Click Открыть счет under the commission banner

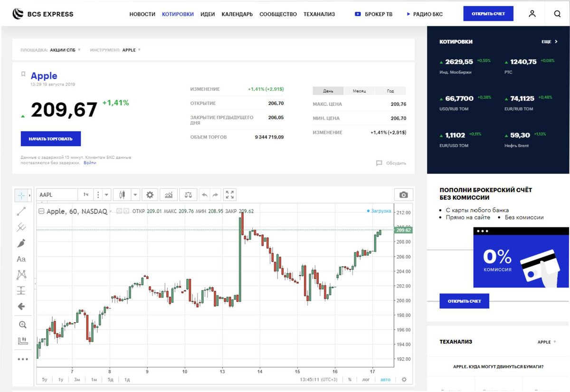464,301
